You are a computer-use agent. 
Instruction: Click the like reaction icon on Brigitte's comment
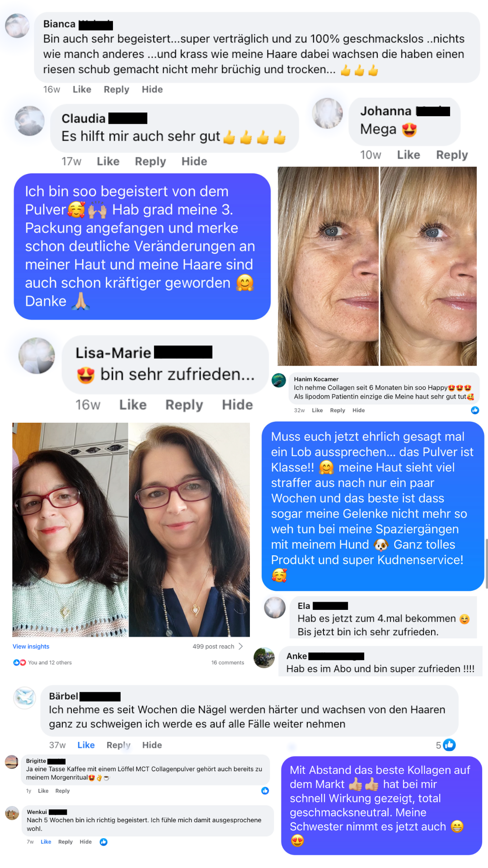pos(265,791)
